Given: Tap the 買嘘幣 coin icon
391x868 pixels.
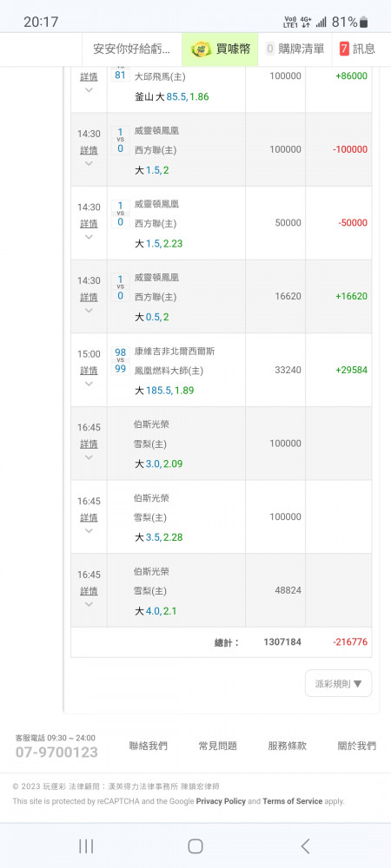Looking at the screenshot, I should [x=201, y=49].
